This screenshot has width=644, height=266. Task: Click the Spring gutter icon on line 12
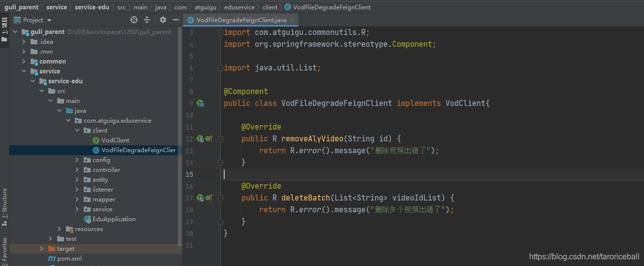[x=200, y=139]
